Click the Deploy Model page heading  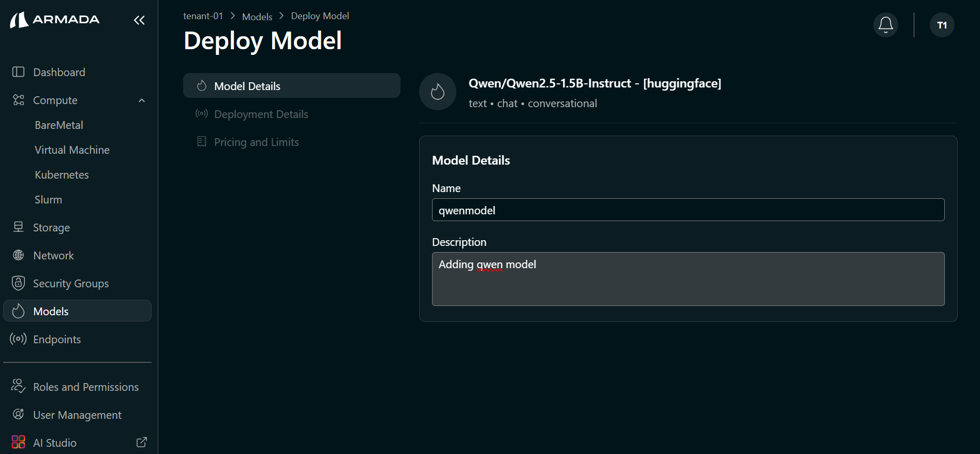[263, 40]
